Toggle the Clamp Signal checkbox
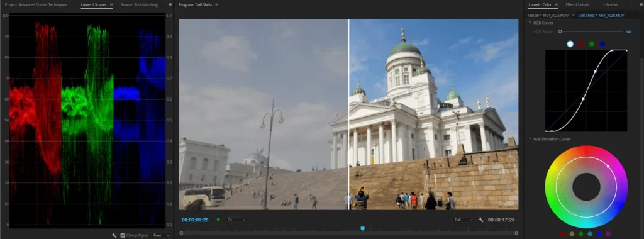Screen dimensions: 644x239 click(123, 235)
